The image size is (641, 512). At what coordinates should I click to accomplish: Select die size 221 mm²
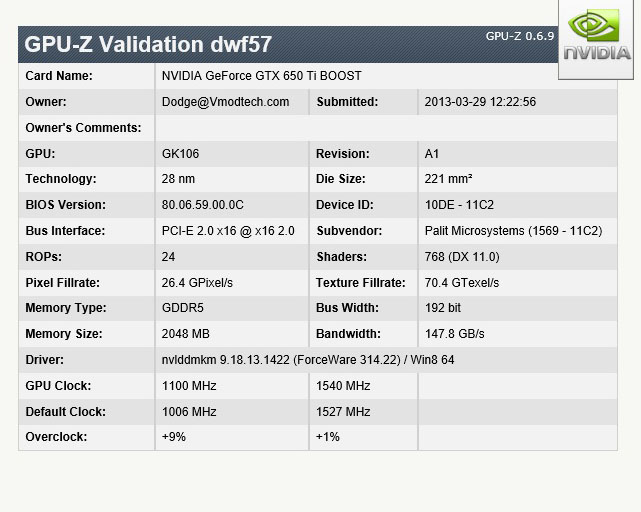[448, 179]
